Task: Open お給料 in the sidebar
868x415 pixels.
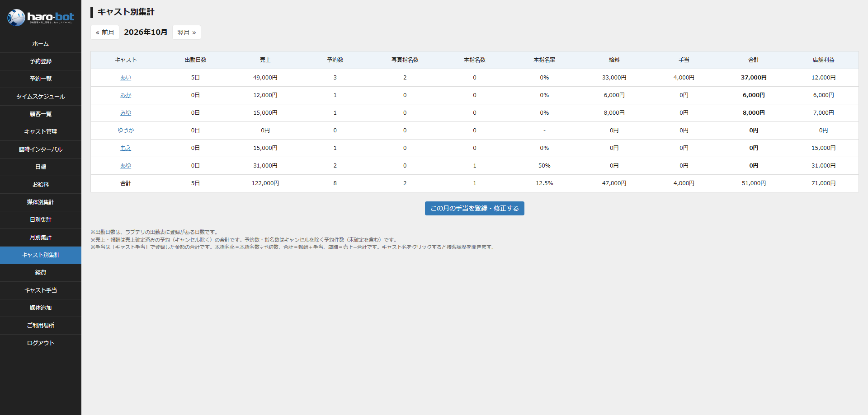Action: (41, 185)
